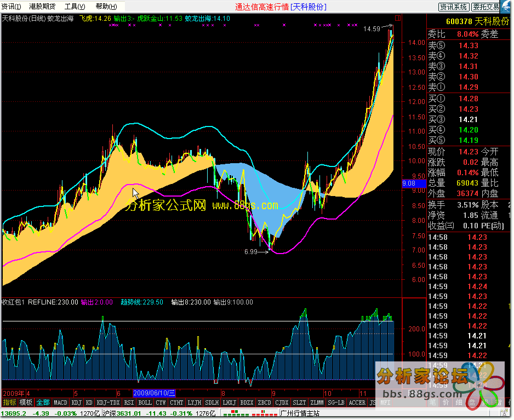This screenshot has width=514, height=420.
Task: Click the 涨幅 0.14% value
Action: [468, 172]
